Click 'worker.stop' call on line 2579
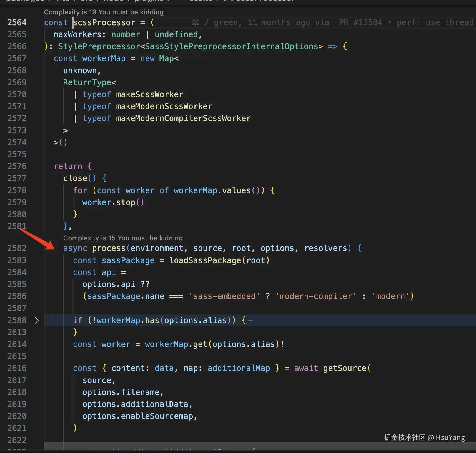The image size is (476, 453). pyautogui.click(x=109, y=202)
